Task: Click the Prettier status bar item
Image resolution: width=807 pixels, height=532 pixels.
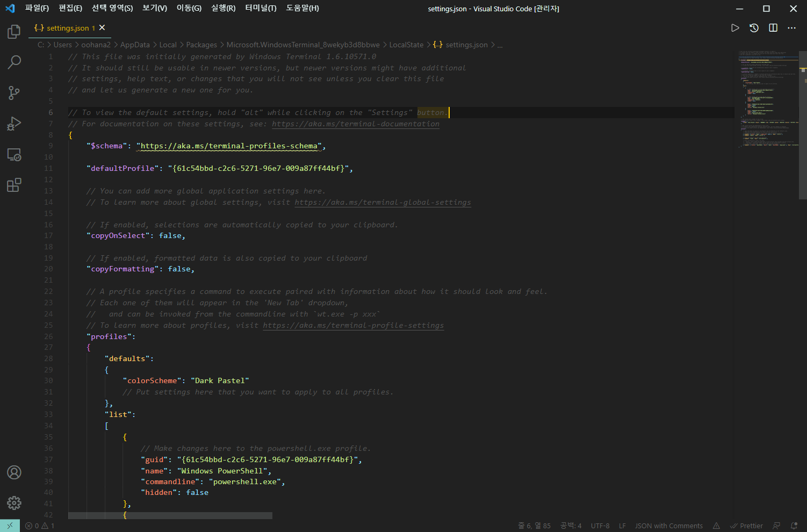Action: (x=746, y=526)
